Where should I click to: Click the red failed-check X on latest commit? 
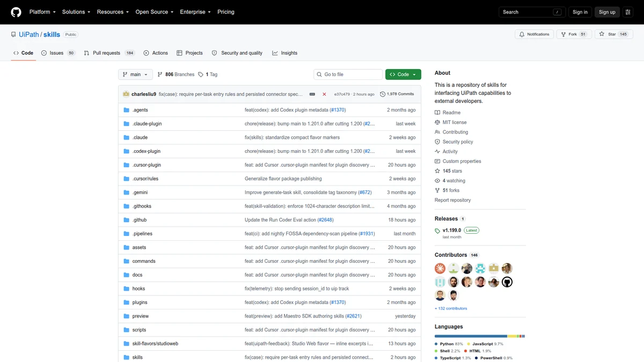coord(324,94)
